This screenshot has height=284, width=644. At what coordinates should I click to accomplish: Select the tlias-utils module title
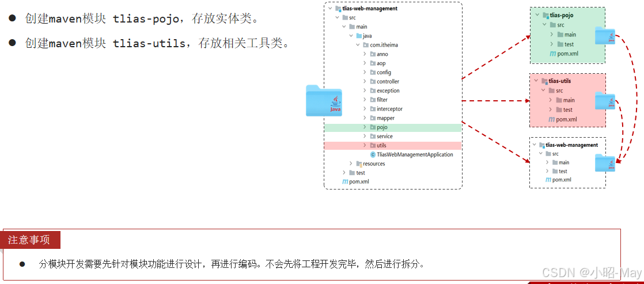[560, 81]
